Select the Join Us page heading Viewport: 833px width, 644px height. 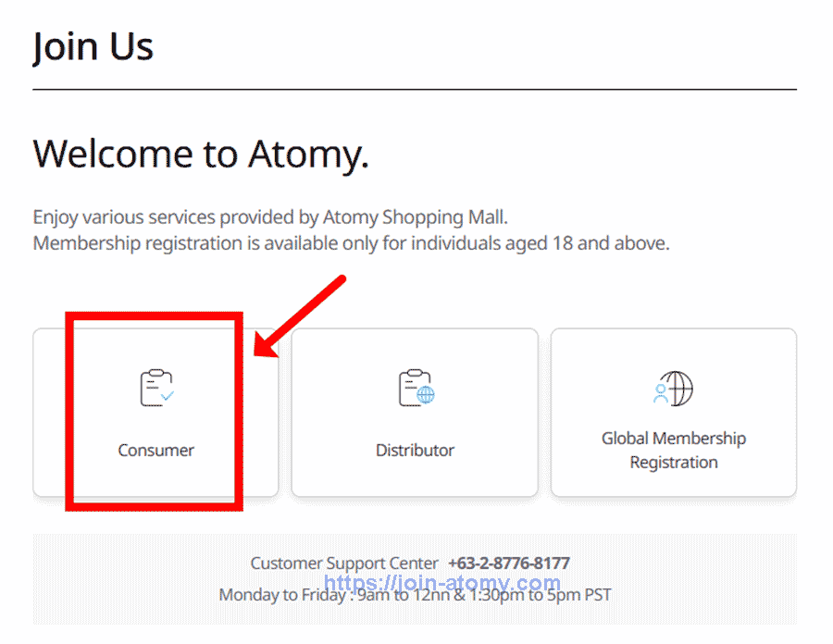coord(93,46)
